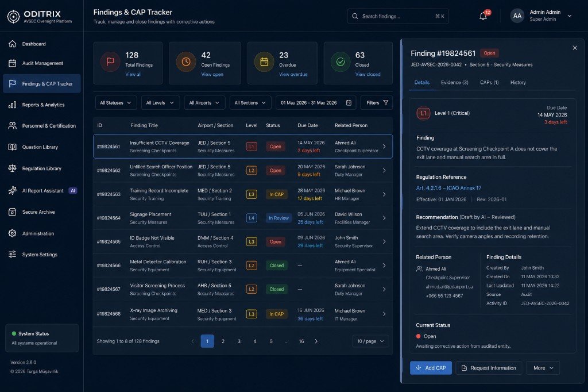
Task: Open Art. 4.2.1.6 – ICAO Annex 17 link
Action: [x=448, y=188]
